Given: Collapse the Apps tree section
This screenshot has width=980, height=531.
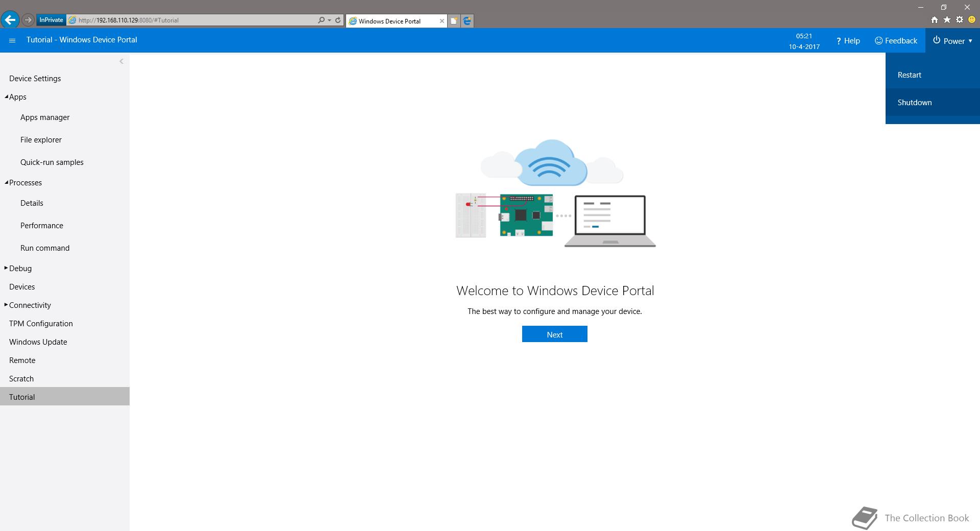Looking at the screenshot, I should click(6, 96).
